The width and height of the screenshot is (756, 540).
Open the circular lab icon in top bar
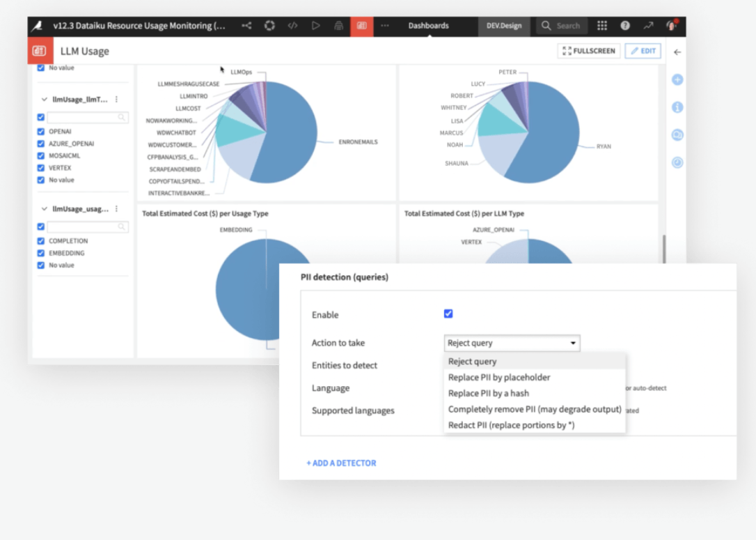(269, 26)
